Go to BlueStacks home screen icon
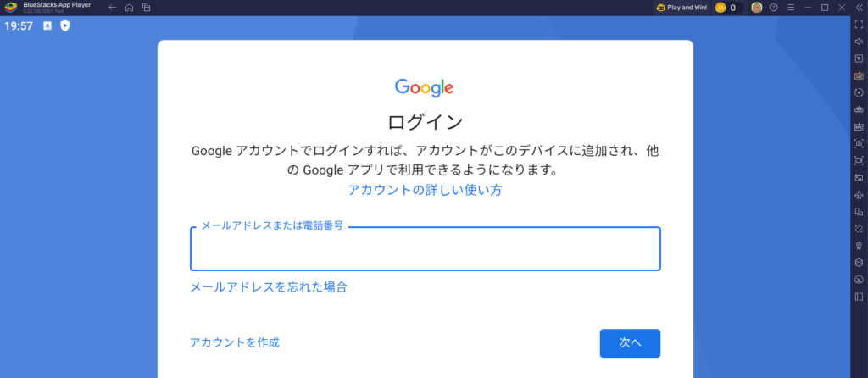The image size is (868, 378). click(129, 8)
